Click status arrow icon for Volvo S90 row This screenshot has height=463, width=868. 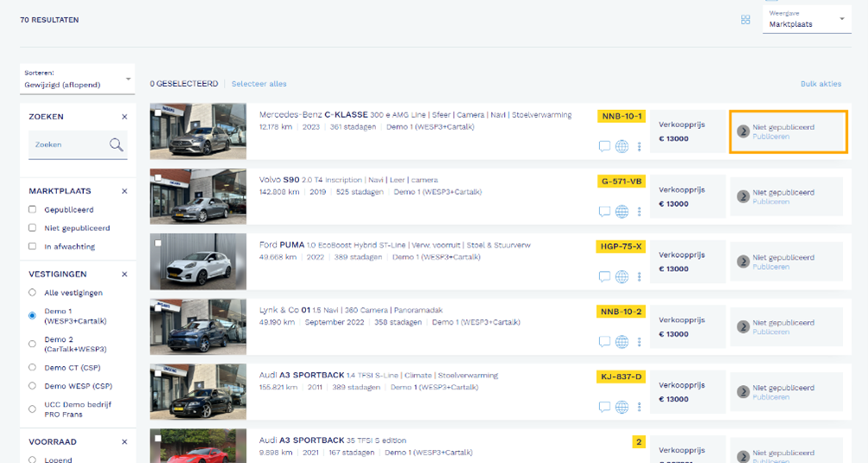point(743,196)
